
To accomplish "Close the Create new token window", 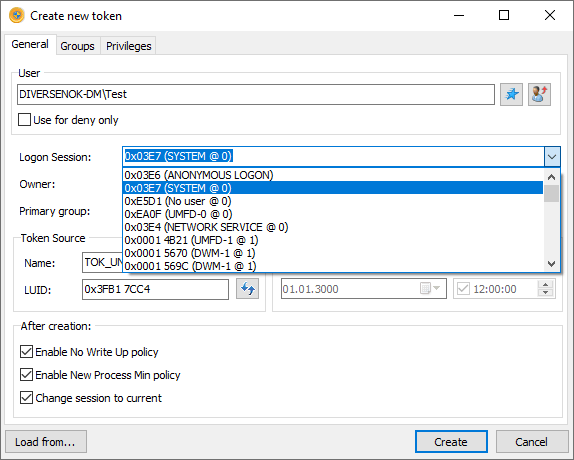I will point(549,15).
